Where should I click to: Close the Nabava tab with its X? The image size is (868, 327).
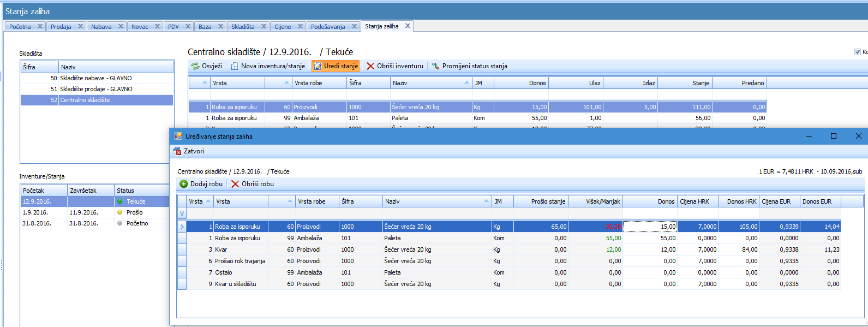pyautogui.click(x=121, y=26)
